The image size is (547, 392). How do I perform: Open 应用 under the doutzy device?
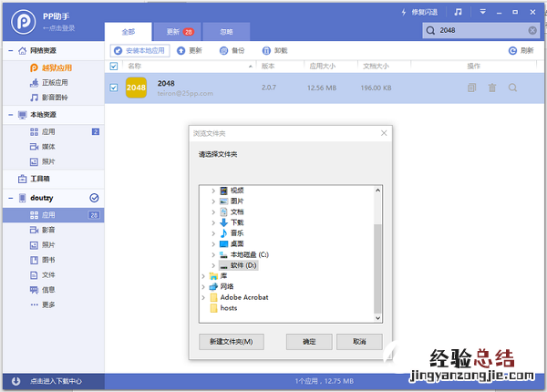click(x=54, y=215)
